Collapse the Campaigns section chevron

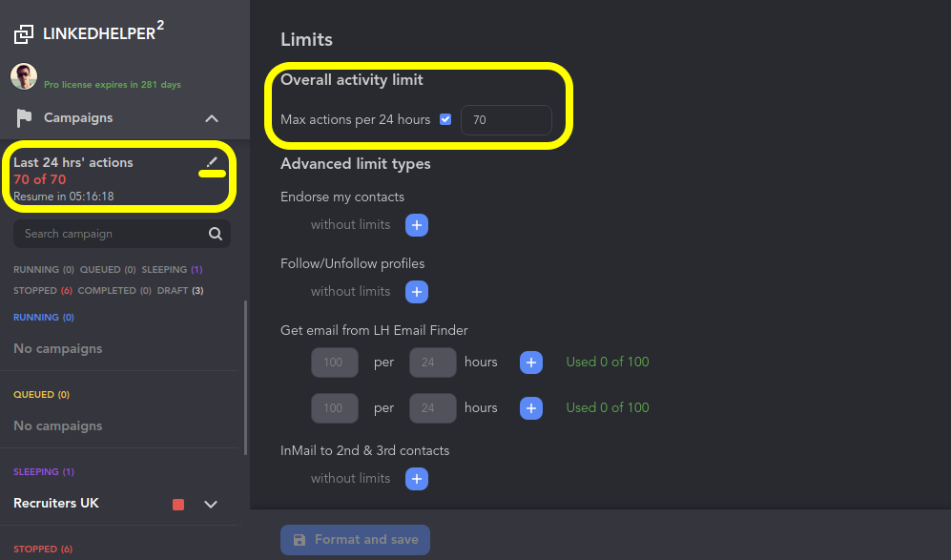coord(212,118)
